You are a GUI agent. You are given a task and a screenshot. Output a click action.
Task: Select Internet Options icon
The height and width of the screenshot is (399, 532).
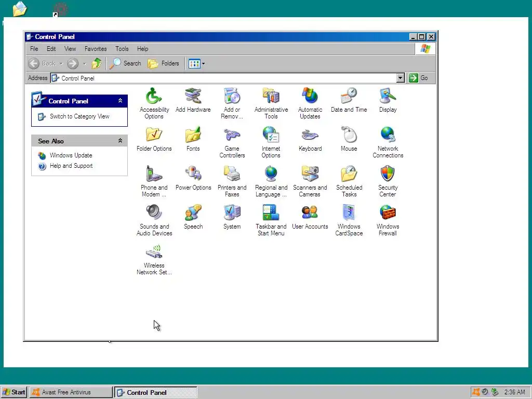point(271,142)
